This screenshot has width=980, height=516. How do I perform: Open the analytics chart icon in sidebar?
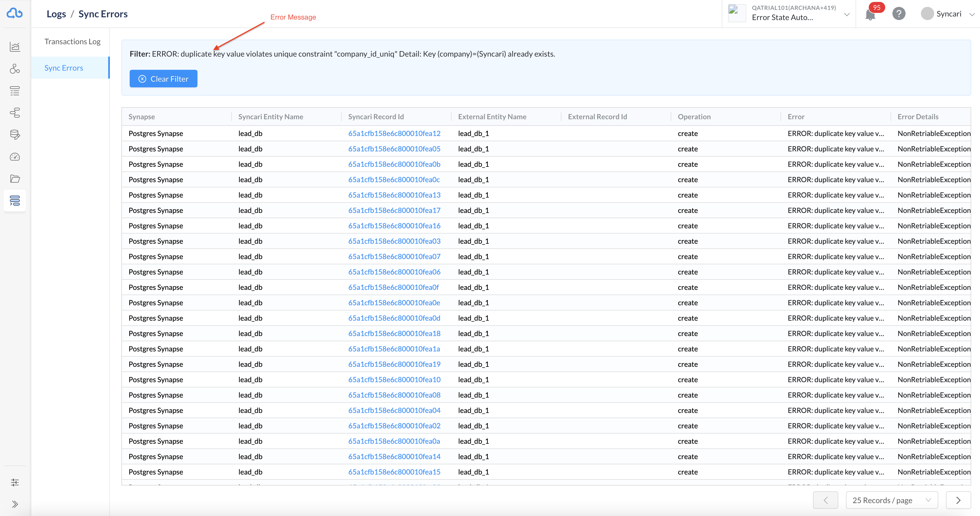click(x=15, y=47)
